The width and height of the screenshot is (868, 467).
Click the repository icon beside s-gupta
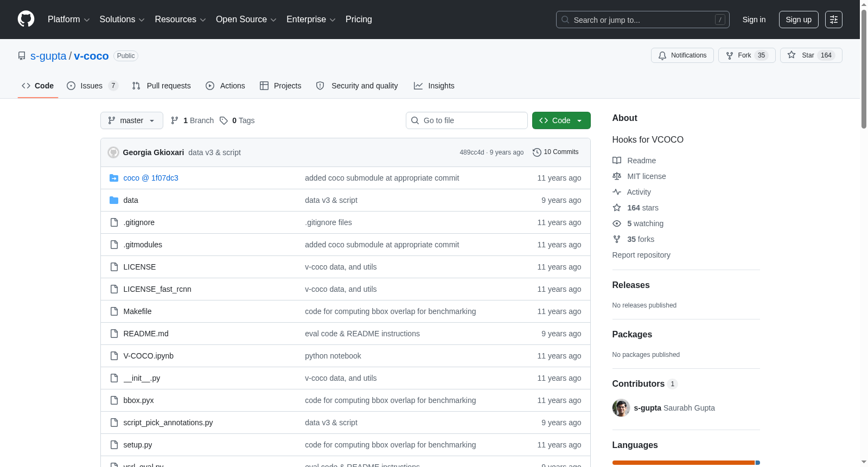(22, 56)
